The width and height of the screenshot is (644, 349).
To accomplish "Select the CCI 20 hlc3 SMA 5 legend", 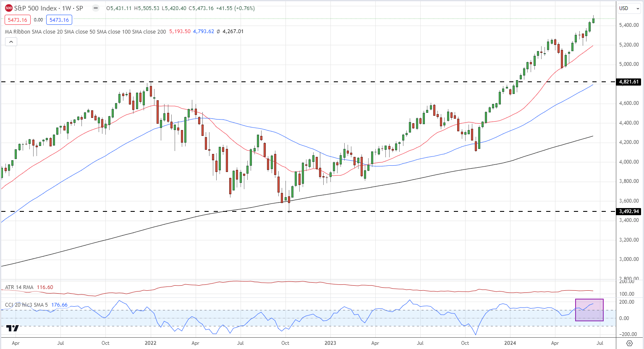I will click(26, 305).
